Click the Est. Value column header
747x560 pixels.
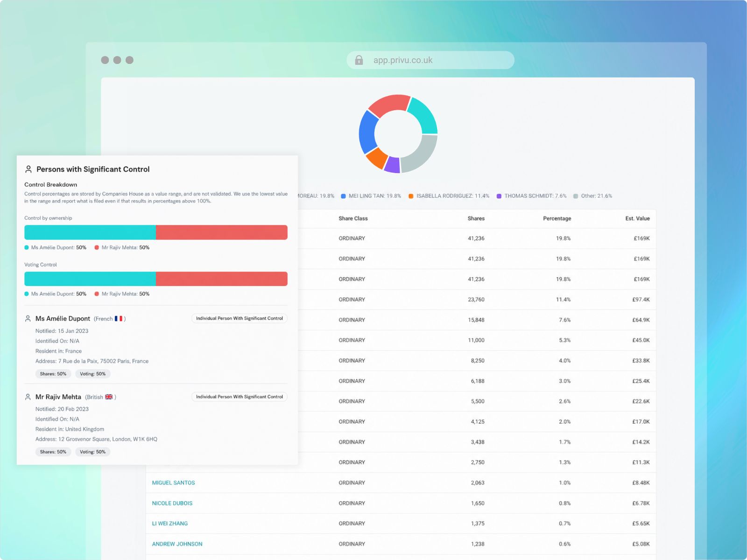(637, 218)
